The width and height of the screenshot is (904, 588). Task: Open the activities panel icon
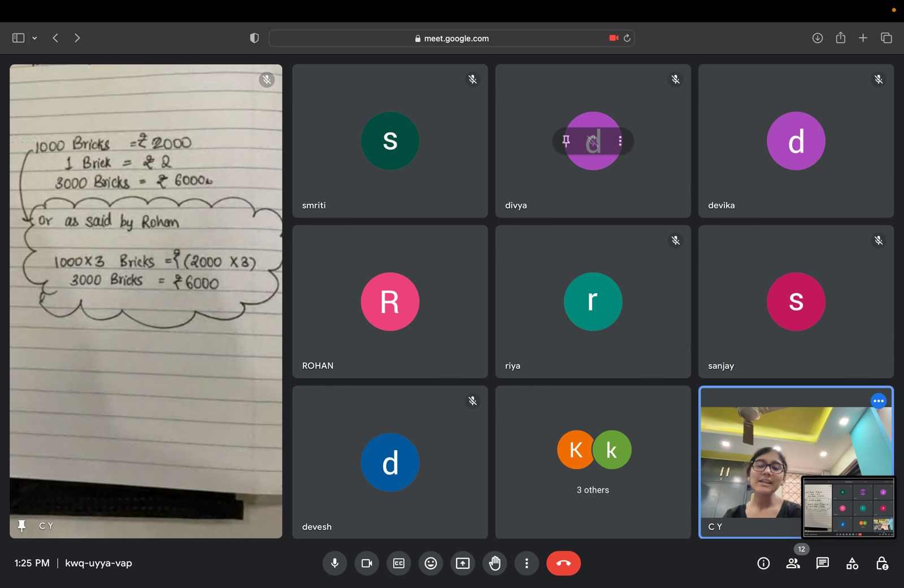[x=852, y=563]
